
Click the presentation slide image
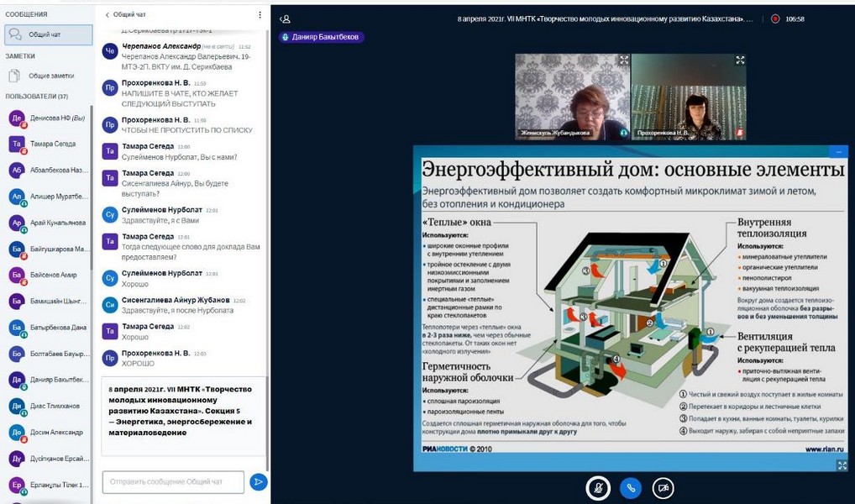[x=631, y=308]
